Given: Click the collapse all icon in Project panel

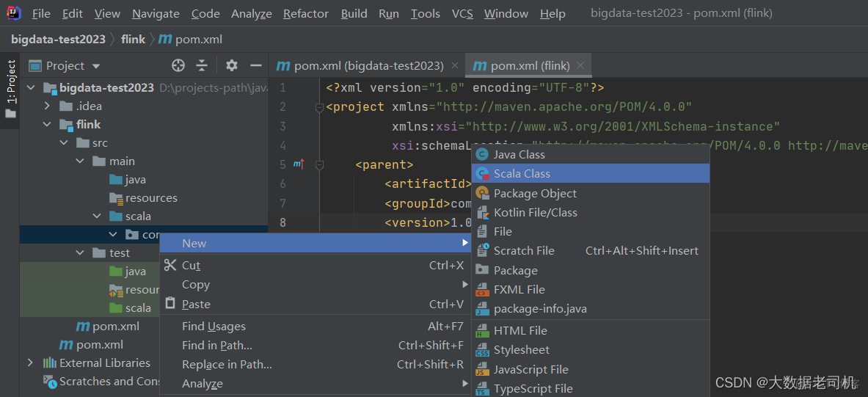Looking at the screenshot, I should (202, 65).
